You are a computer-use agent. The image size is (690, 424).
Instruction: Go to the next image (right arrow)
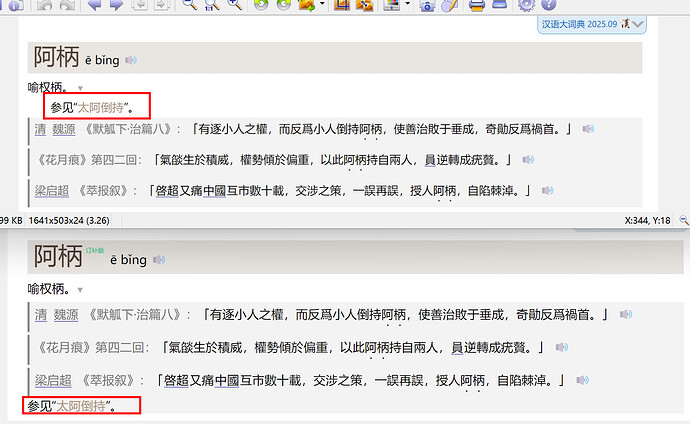pyautogui.click(x=116, y=5)
